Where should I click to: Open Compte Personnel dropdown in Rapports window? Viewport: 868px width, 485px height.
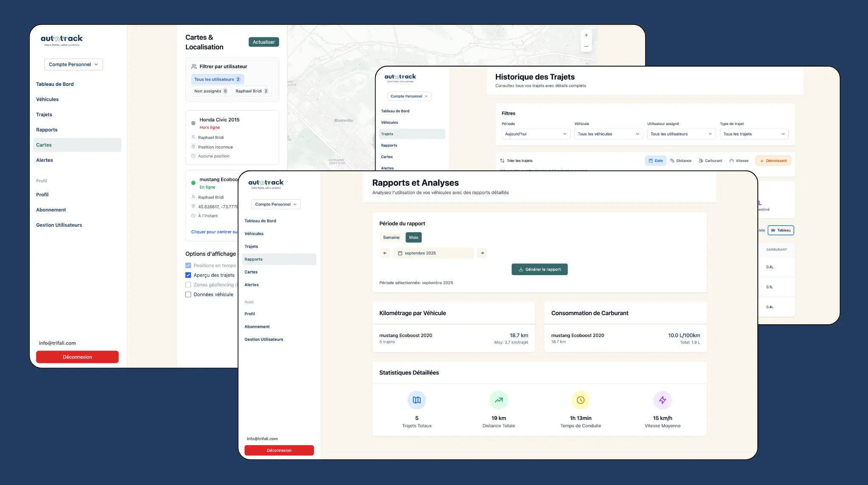pyautogui.click(x=276, y=204)
